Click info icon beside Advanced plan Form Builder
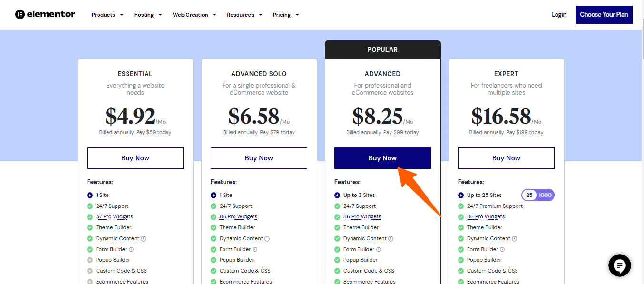The image size is (644, 284). tap(379, 249)
